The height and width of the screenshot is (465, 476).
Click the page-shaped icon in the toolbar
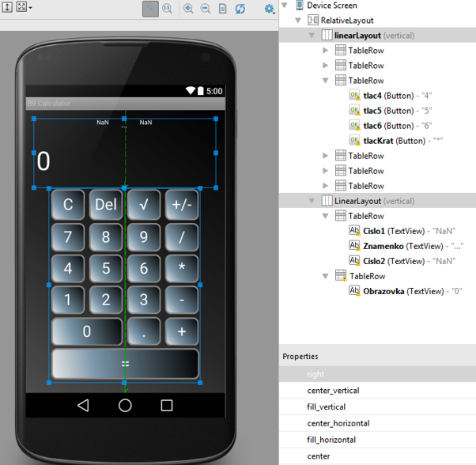click(222, 9)
